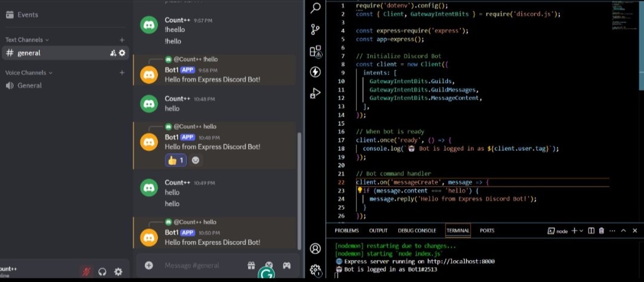Maximize the panel with the up chevron

pos(624,231)
